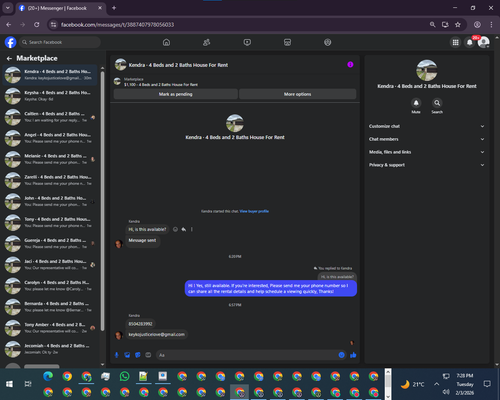Send a thumbs-up like
The height and width of the screenshot is (400, 500).
pyautogui.click(x=353, y=355)
